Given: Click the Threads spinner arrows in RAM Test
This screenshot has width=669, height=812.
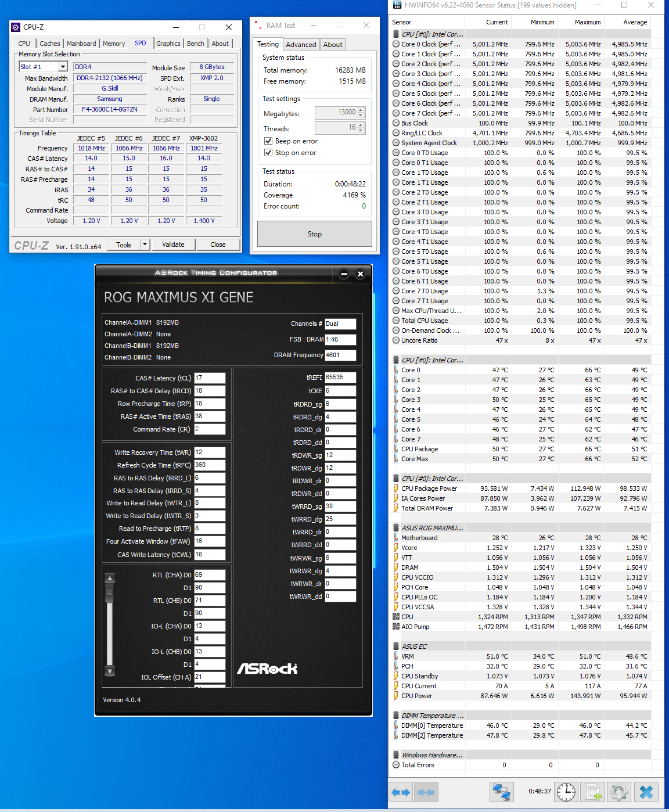Looking at the screenshot, I should [x=361, y=128].
